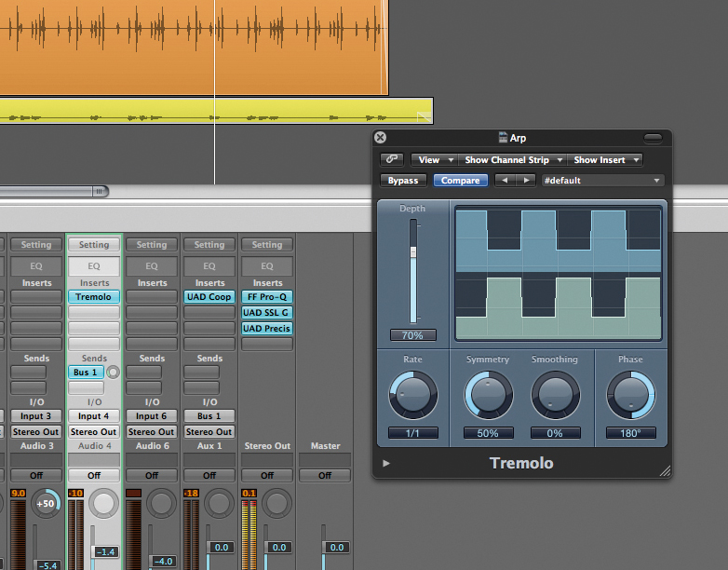Click the Aux 1 peak level display -18

pos(191,494)
